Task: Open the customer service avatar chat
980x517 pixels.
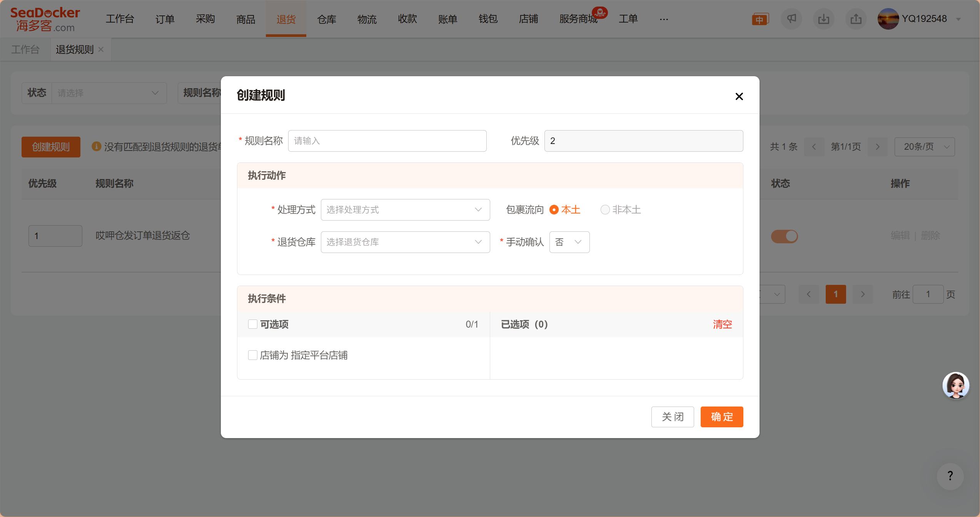Action: coord(955,385)
